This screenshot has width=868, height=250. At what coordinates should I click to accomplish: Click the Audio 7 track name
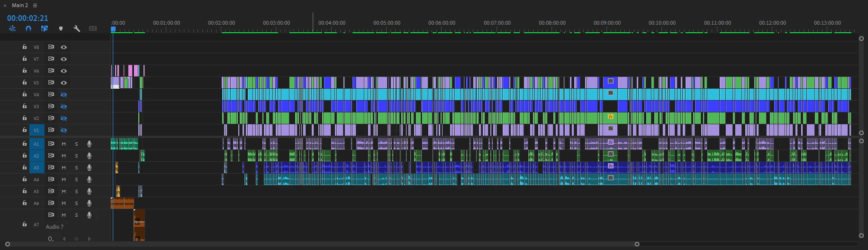tap(54, 227)
